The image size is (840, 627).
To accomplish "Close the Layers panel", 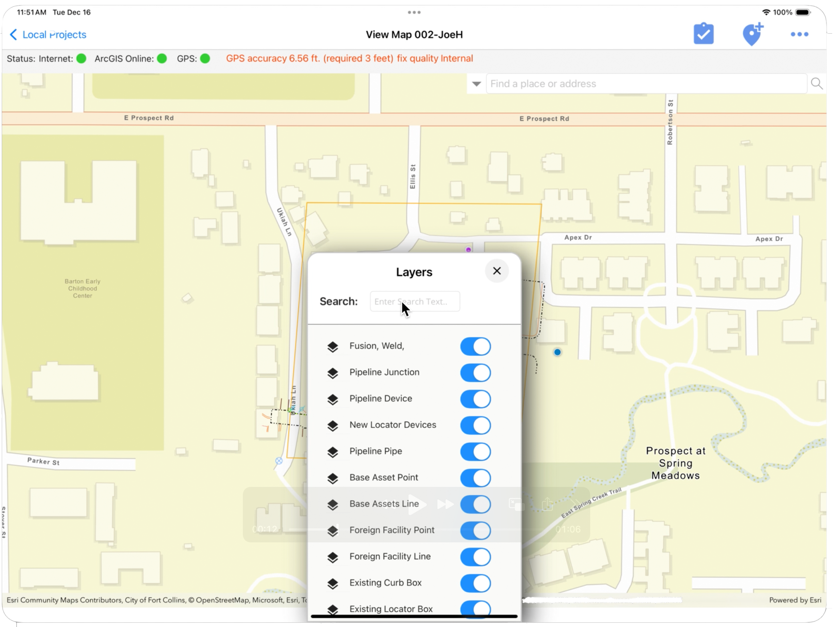I will click(x=497, y=271).
